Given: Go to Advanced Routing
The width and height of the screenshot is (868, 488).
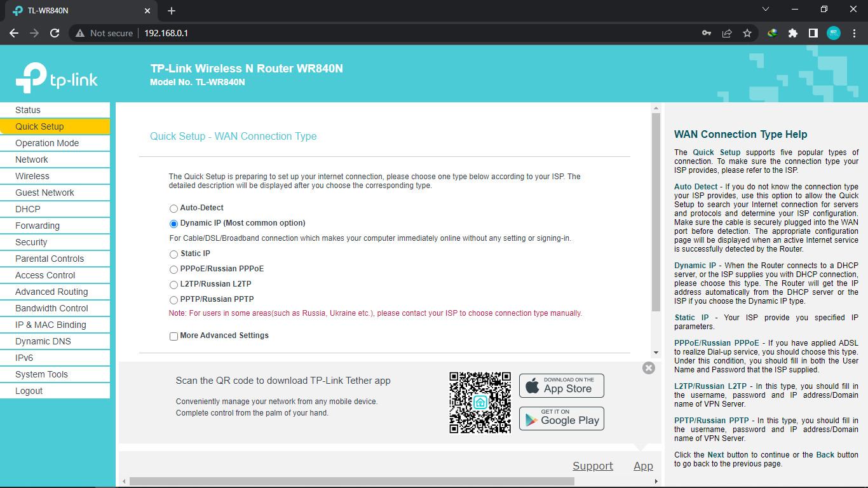Looking at the screenshot, I should point(55,292).
